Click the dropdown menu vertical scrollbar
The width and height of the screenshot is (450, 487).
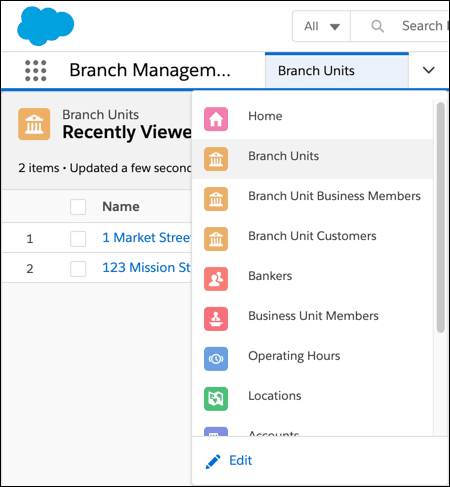(441, 217)
